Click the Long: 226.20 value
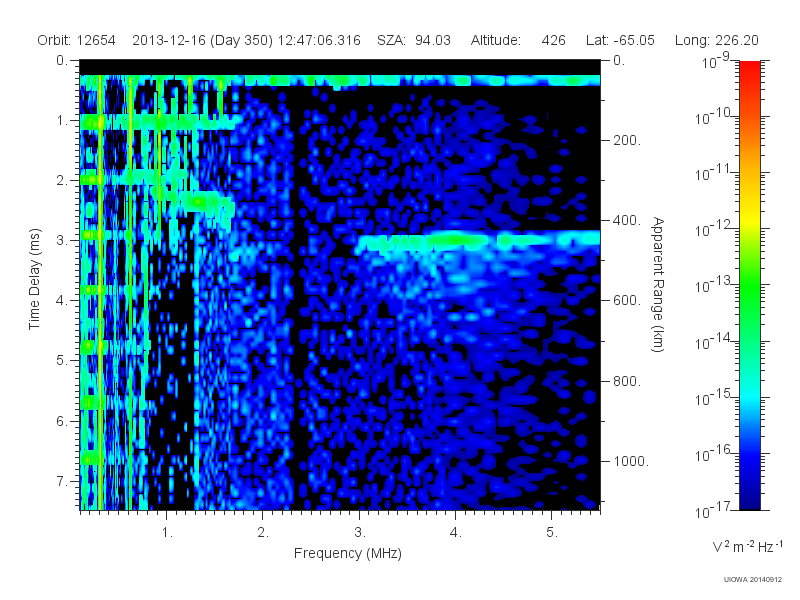Image resolution: width=800 pixels, height=600 pixels. (716, 40)
